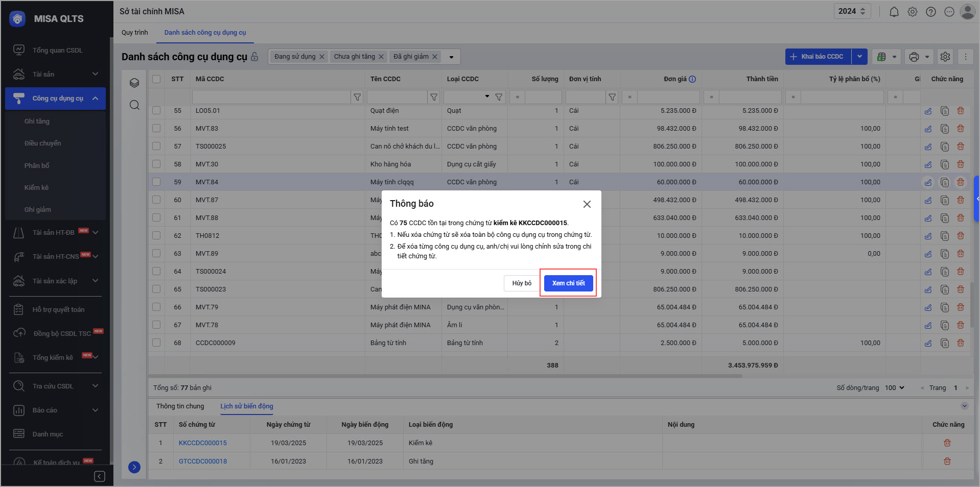
Task: Click the Xem chi tiết button
Action: (568, 283)
